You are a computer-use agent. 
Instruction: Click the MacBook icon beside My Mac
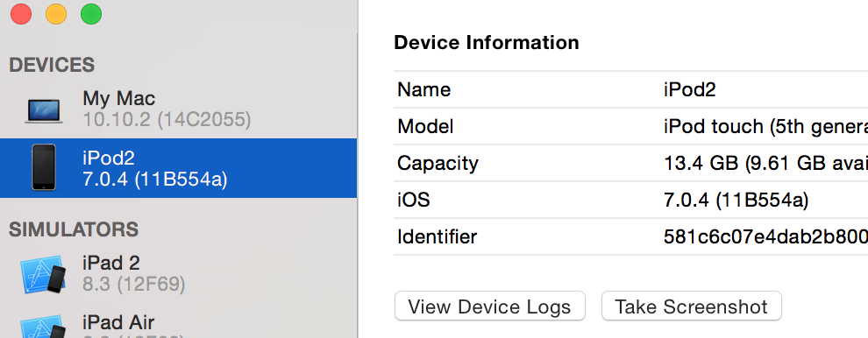44,111
